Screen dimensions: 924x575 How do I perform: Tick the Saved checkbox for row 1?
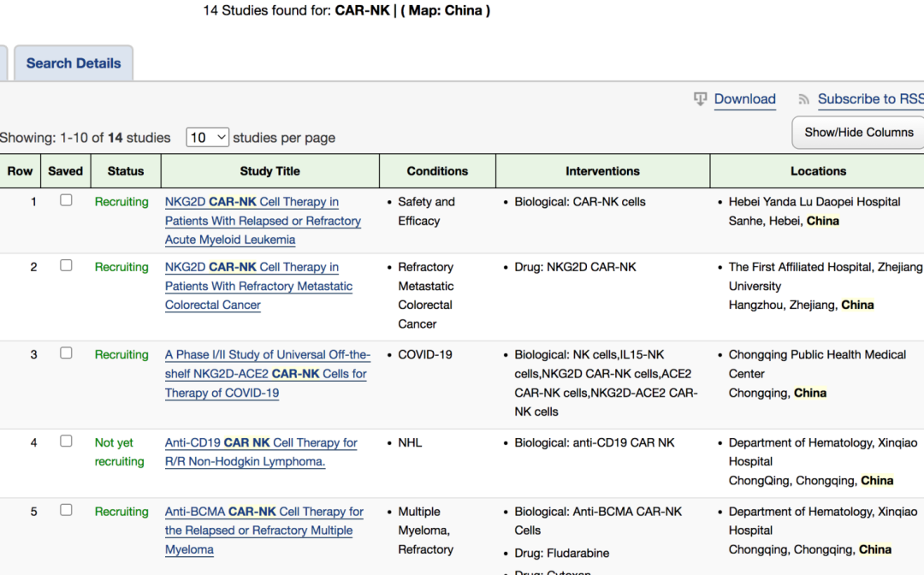tap(66, 200)
